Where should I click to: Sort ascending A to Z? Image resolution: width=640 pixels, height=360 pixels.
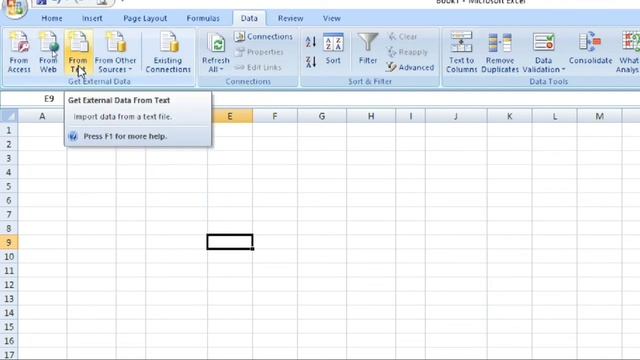coord(311,42)
